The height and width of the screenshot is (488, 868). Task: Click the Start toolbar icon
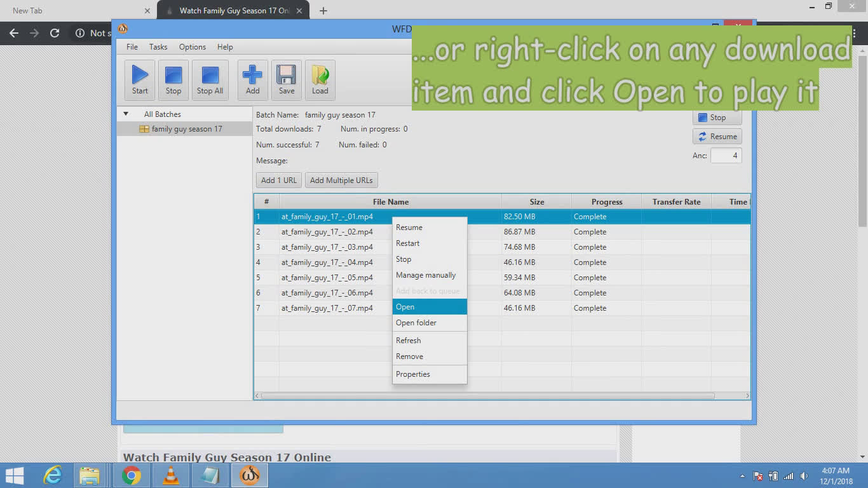coord(140,80)
